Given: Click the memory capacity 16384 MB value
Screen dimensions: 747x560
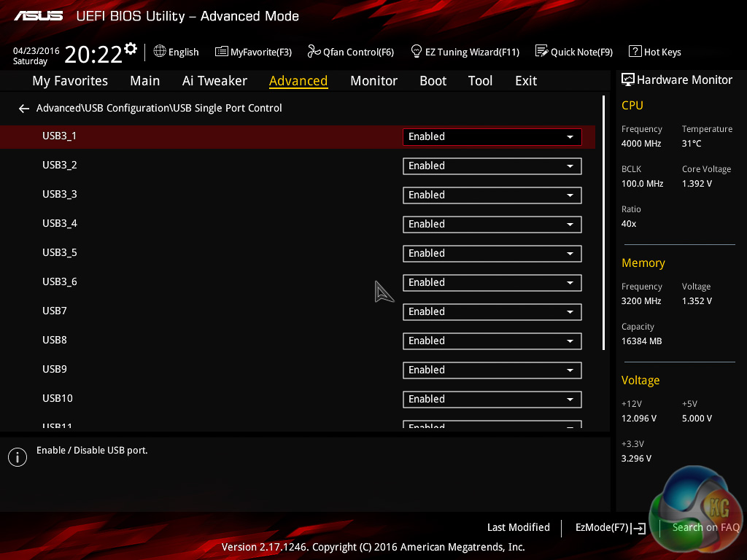Looking at the screenshot, I should coord(642,341).
